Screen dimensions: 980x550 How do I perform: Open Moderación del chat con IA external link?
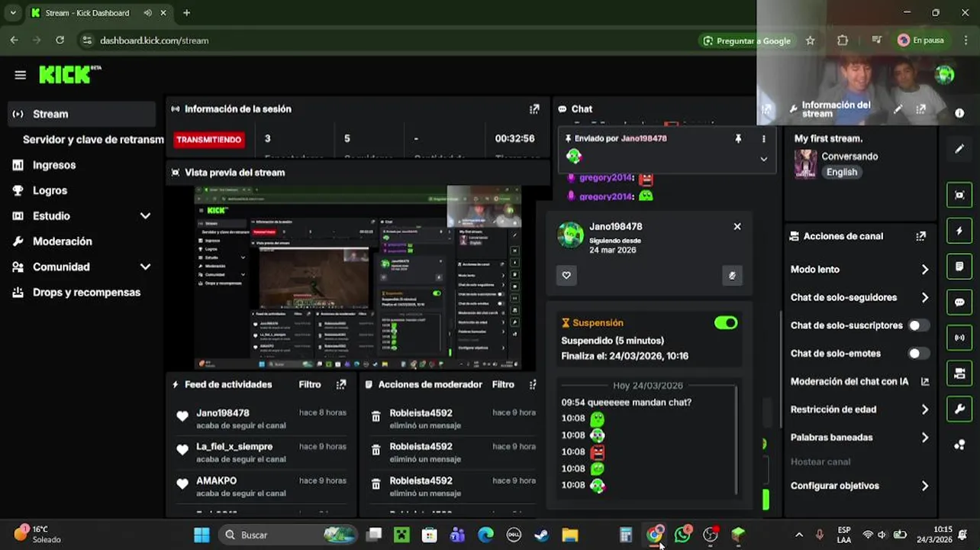pyautogui.click(x=925, y=381)
